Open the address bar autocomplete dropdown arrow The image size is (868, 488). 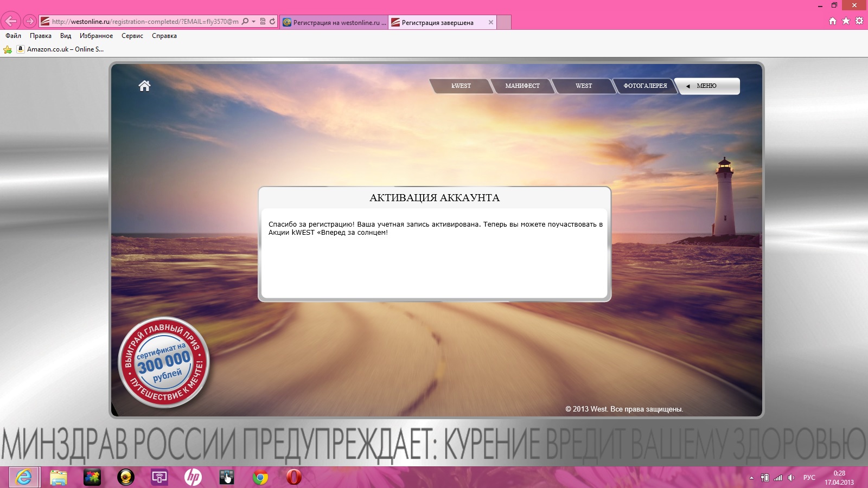click(253, 22)
